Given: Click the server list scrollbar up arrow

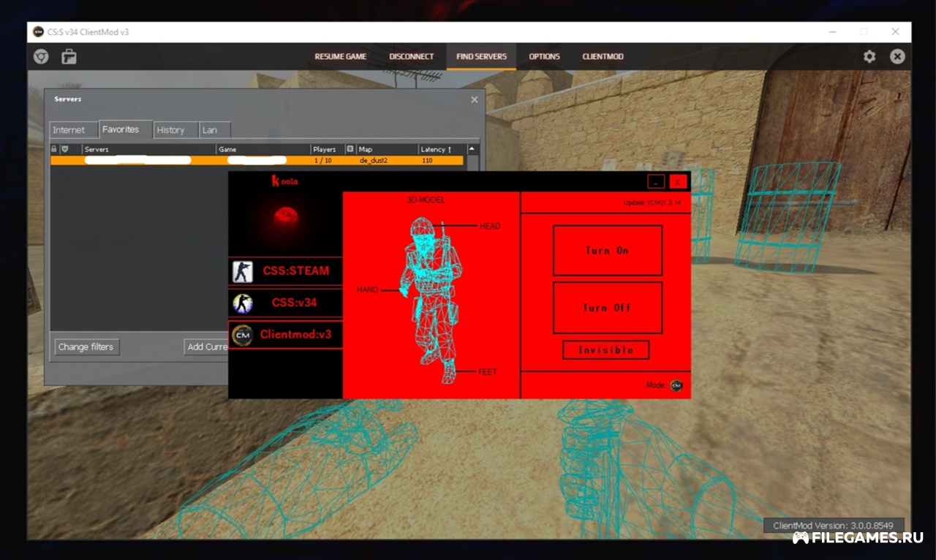Looking at the screenshot, I should 472,149.
